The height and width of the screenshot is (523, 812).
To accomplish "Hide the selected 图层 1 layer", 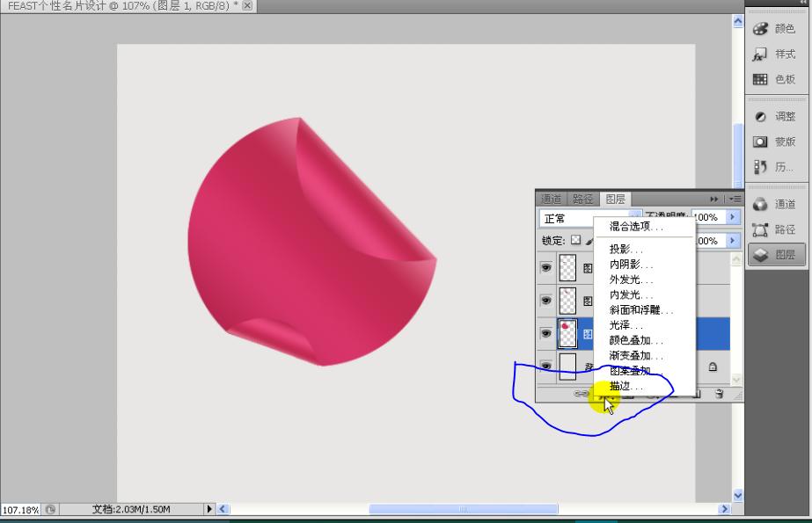I will click(x=547, y=334).
